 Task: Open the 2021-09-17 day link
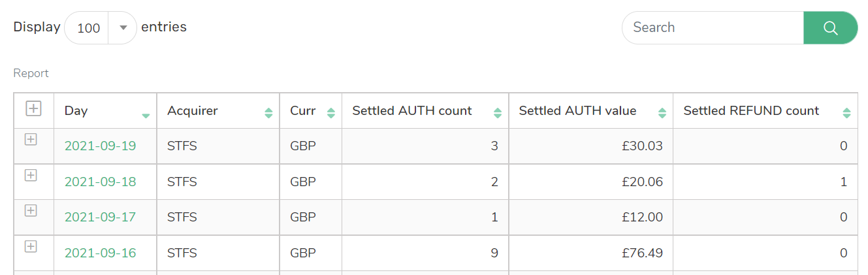click(100, 217)
